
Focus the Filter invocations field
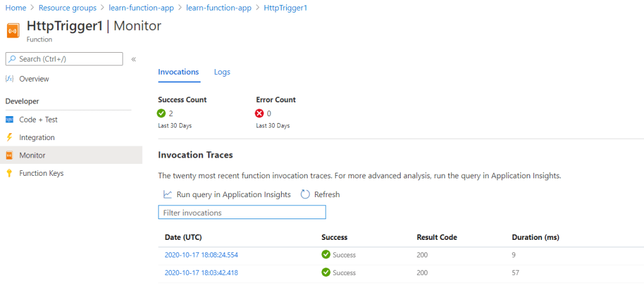[241, 213]
